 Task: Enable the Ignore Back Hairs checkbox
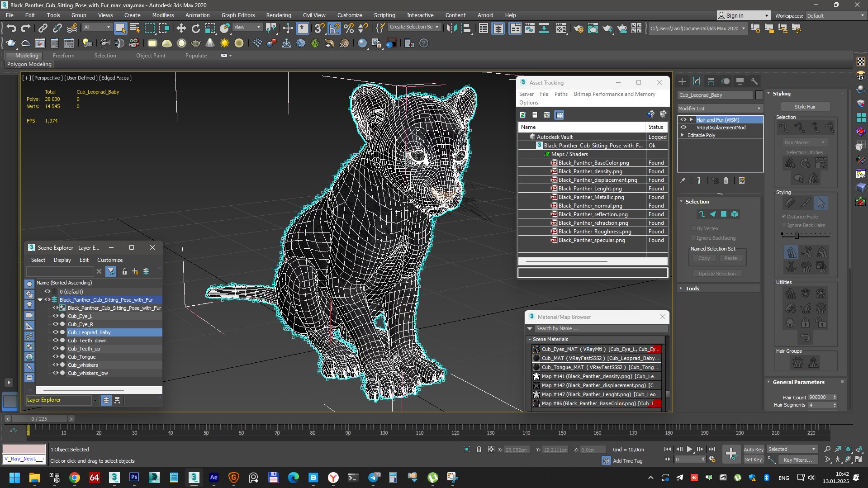pos(784,225)
